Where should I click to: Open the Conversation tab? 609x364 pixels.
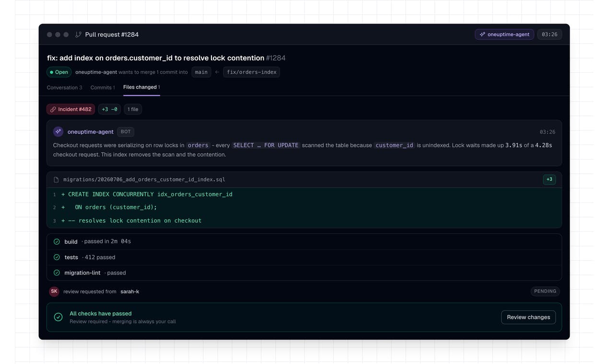click(64, 88)
